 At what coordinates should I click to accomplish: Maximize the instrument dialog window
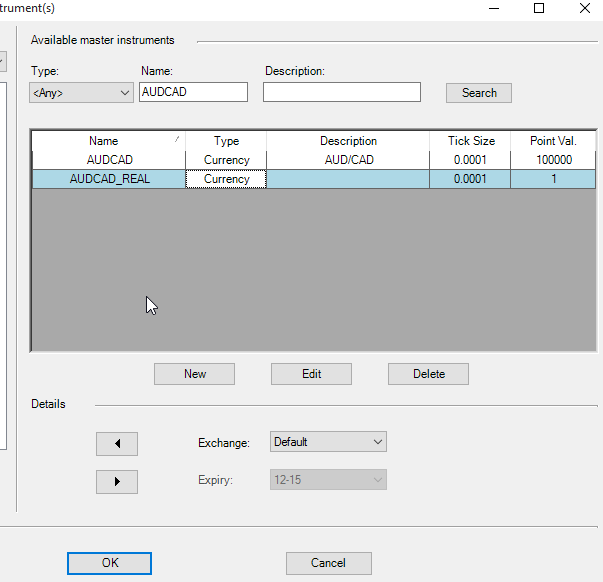point(539,8)
